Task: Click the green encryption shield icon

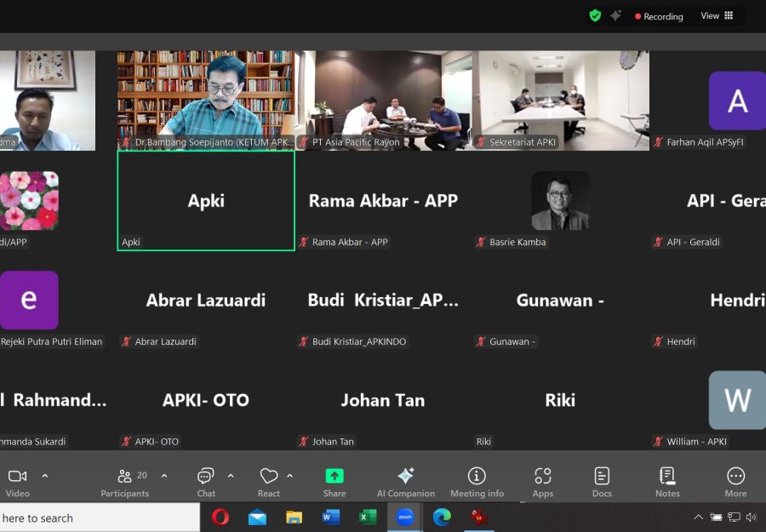Action: [595, 15]
